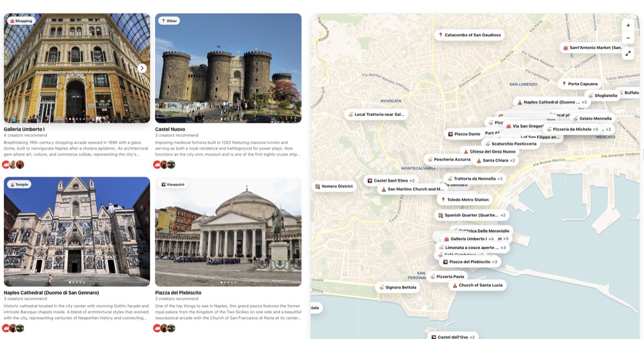Select the Castel dell'Ovo map marker
Viewport: 644px width, 339px height.
tap(452, 337)
